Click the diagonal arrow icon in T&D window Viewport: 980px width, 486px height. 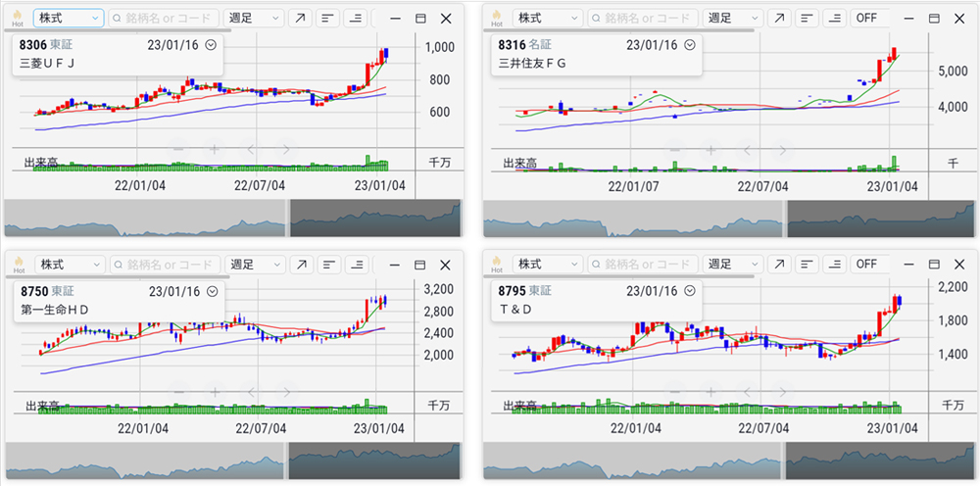pos(779,264)
